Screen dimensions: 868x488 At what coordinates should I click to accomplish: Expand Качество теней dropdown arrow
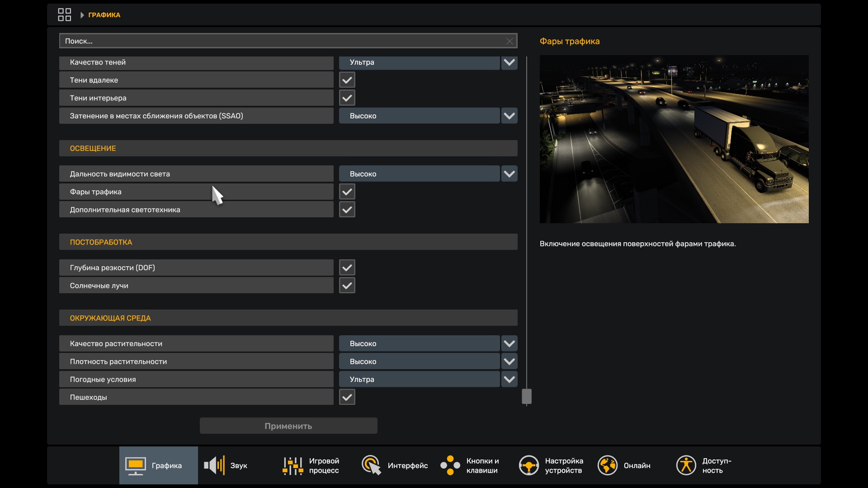[x=509, y=62]
